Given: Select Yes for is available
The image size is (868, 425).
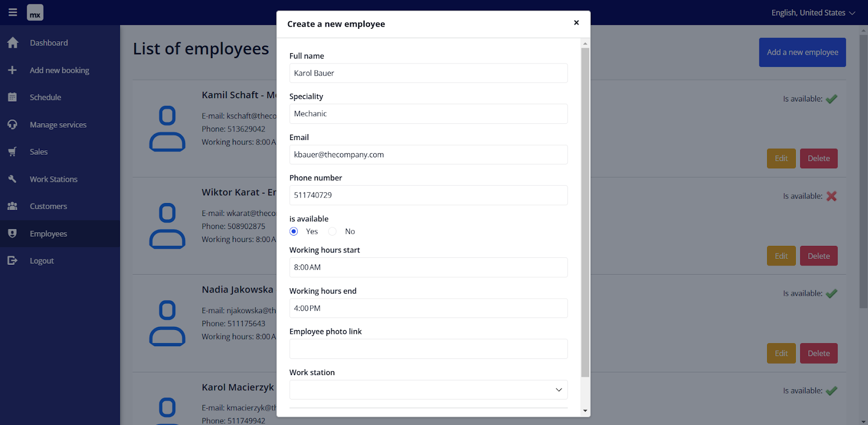Looking at the screenshot, I should tap(294, 232).
